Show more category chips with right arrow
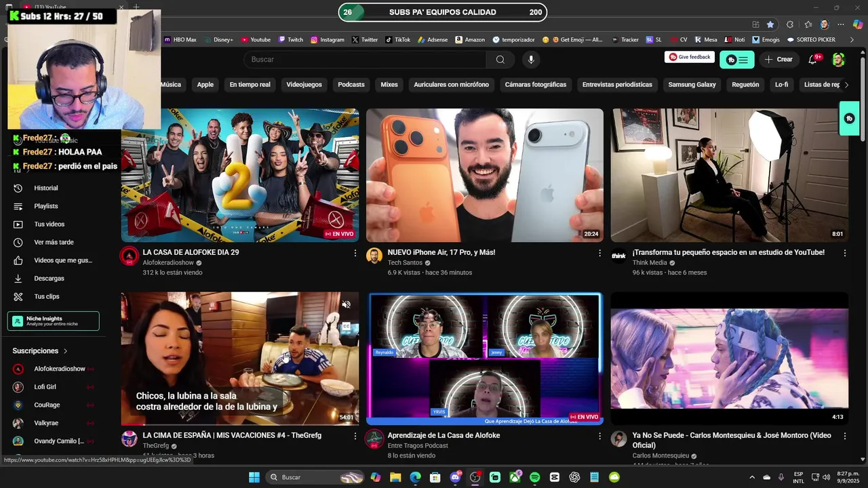 [x=846, y=85]
